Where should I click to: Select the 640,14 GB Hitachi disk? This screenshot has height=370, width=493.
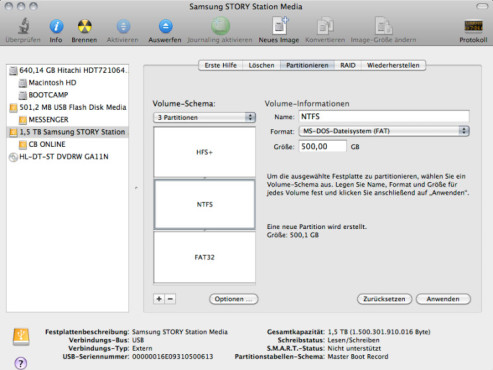68,70
